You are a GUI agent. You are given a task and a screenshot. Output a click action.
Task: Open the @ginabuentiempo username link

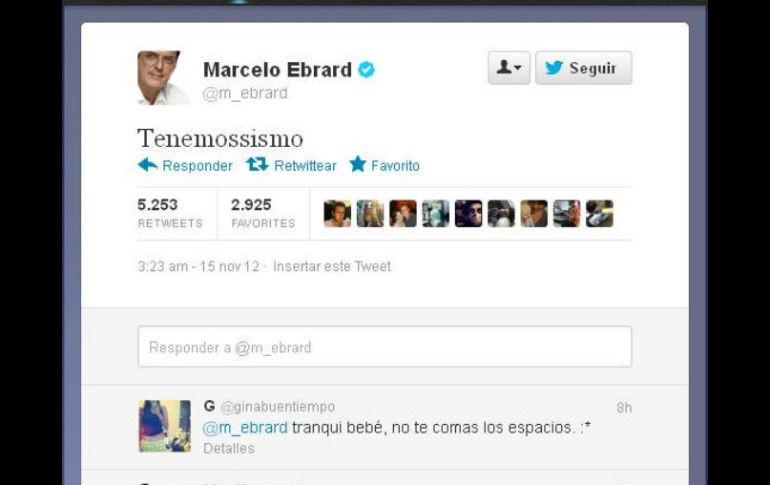(x=278, y=406)
